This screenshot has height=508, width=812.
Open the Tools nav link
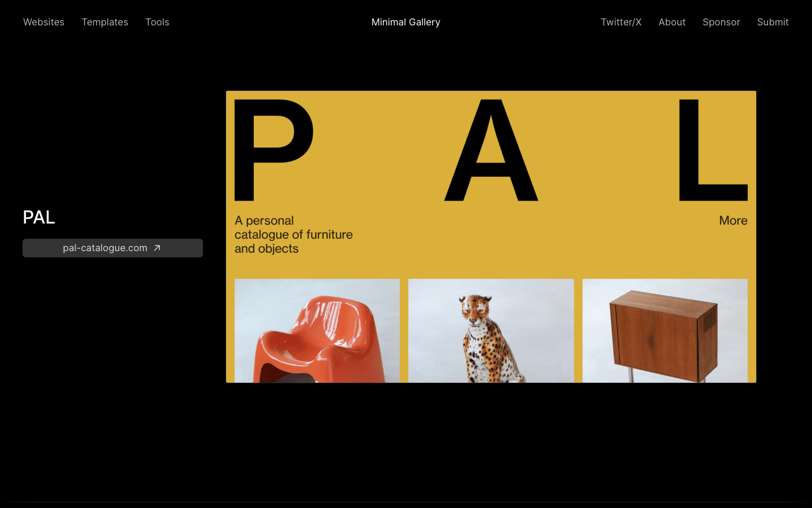157,22
